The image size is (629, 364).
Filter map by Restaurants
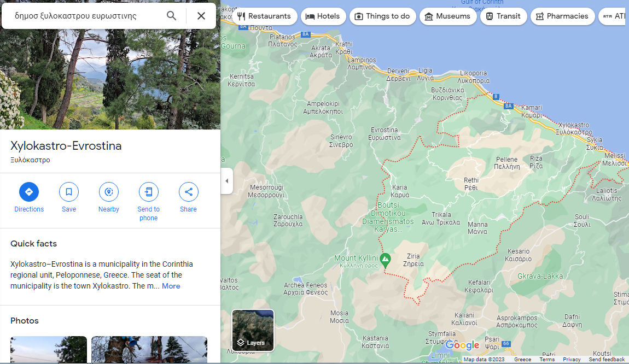tap(264, 16)
